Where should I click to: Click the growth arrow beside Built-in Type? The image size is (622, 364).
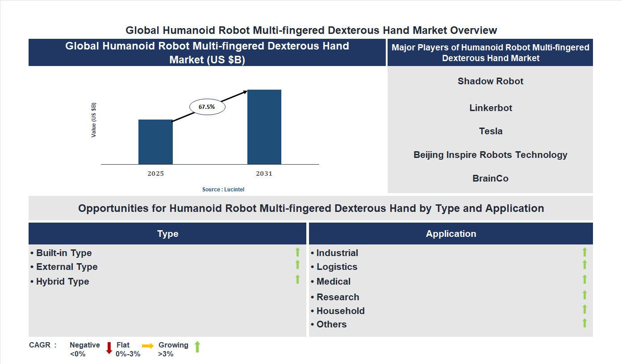click(297, 252)
